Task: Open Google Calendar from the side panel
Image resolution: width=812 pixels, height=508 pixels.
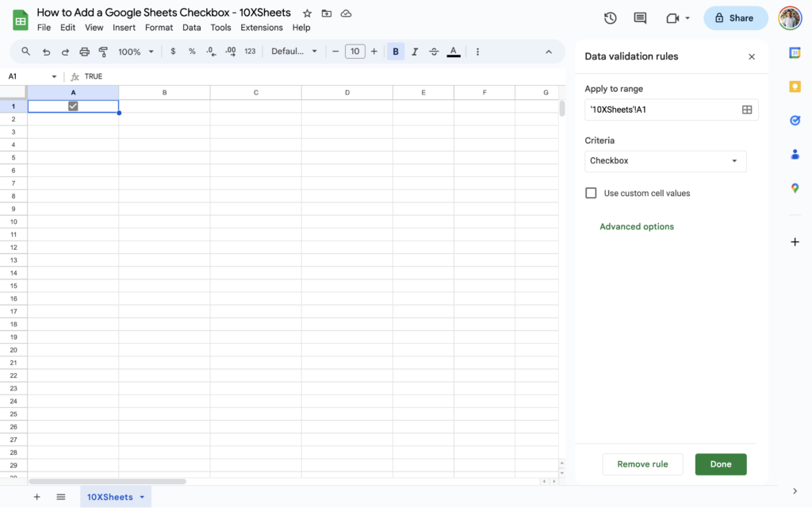Action: (795, 53)
